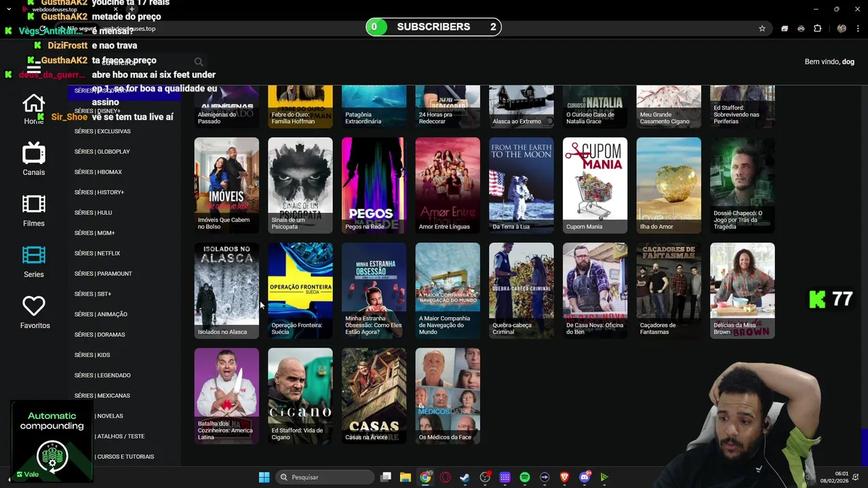The width and height of the screenshot is (868, 488).
Task: Click the Bem vindo, dog greeting
Action: click(829, 62)
